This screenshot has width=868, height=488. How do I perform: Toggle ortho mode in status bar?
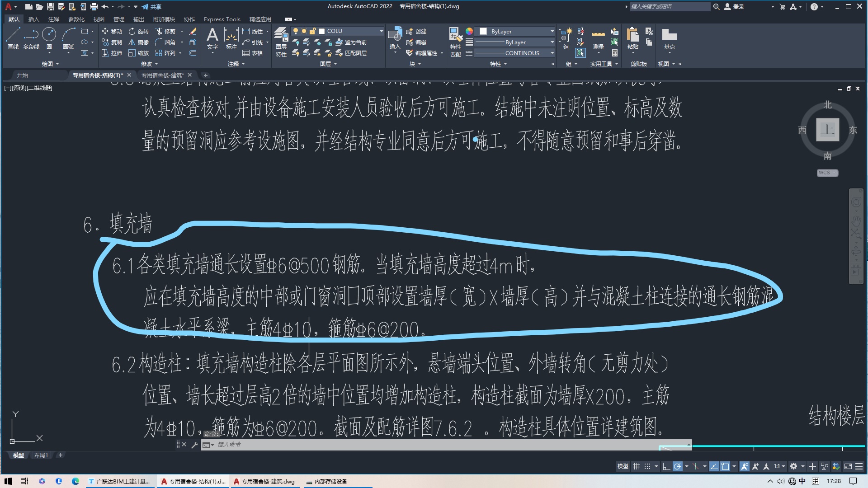[666, 466]
